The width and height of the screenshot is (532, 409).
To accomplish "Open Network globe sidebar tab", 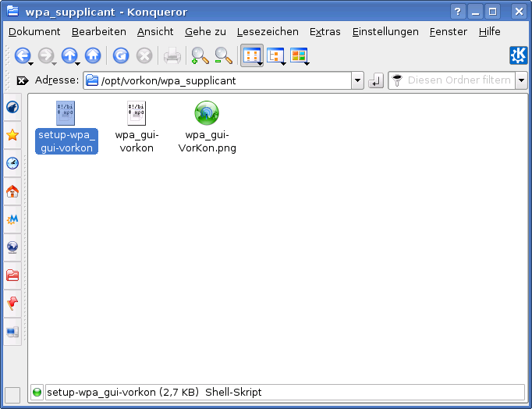I will tap(12, 247).
